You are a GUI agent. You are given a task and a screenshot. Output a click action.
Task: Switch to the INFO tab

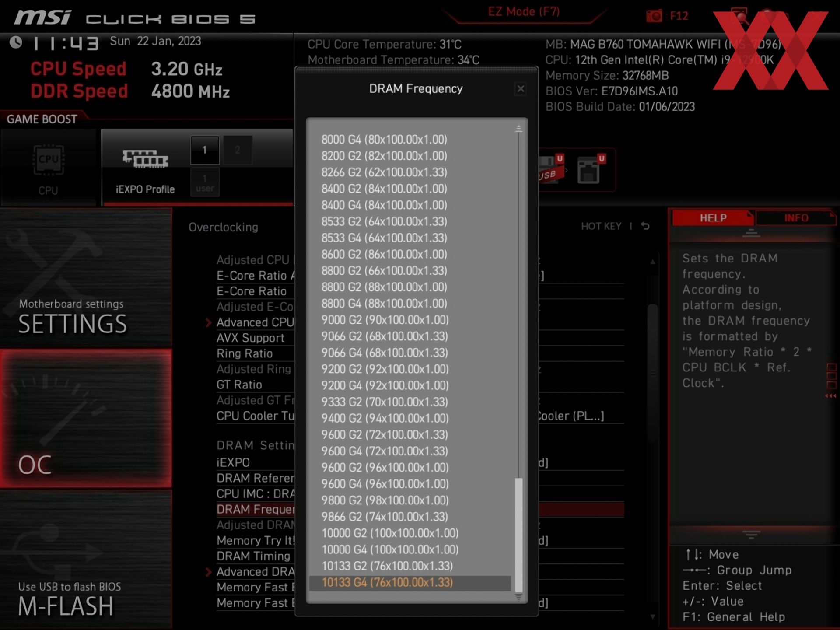(x=796, y=218)
